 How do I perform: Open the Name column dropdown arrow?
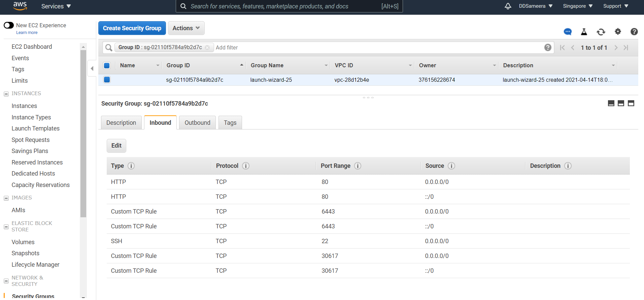pyautogui.click(x=158, y=66)
